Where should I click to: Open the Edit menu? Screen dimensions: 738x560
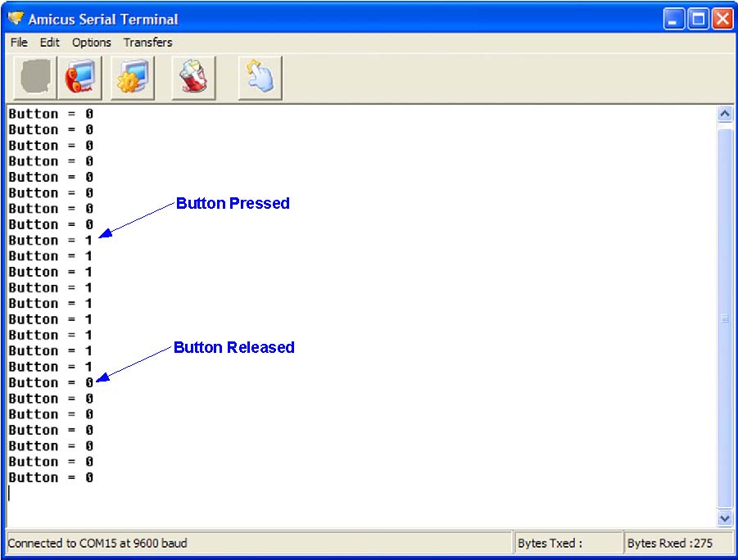(49, 43)
